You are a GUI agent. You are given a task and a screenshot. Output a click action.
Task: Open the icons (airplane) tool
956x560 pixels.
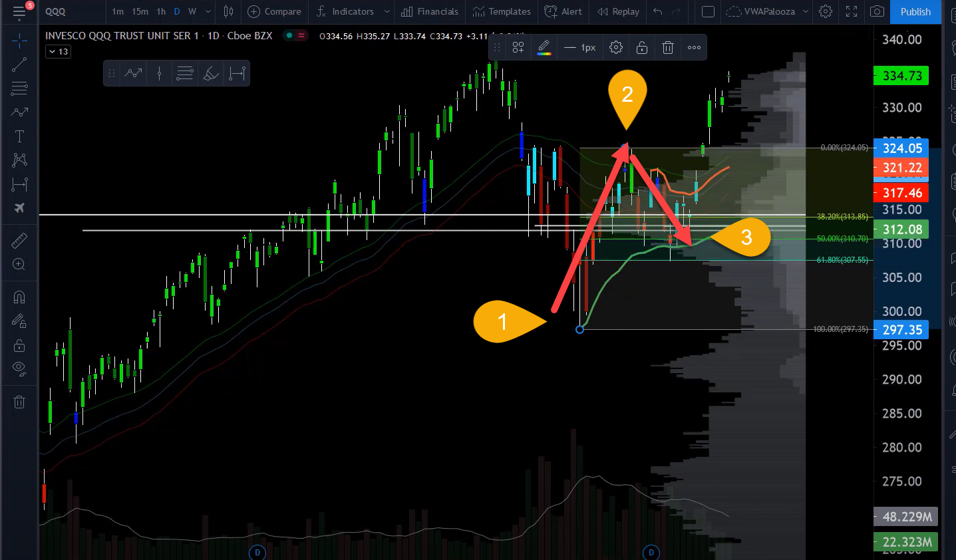[19, 208]
